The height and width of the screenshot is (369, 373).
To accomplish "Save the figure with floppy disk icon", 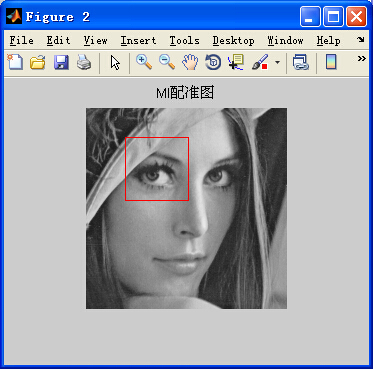I will (61, 62).
